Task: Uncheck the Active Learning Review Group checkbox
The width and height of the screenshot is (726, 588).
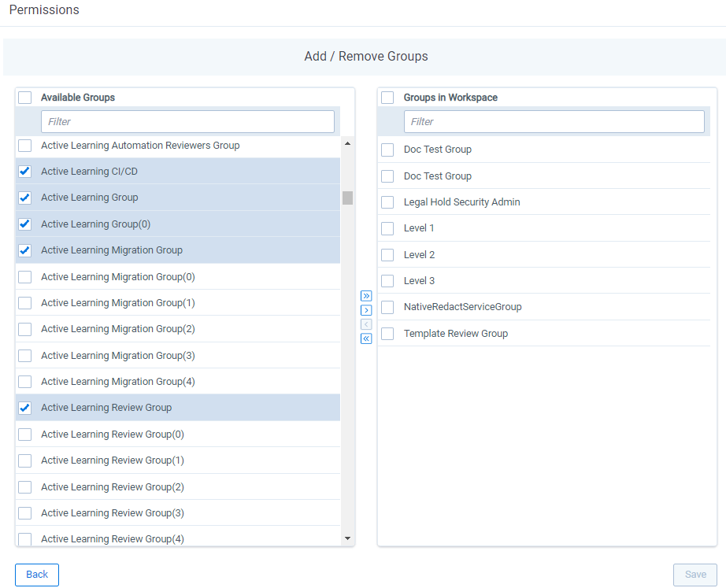Action: coord(24,408)
